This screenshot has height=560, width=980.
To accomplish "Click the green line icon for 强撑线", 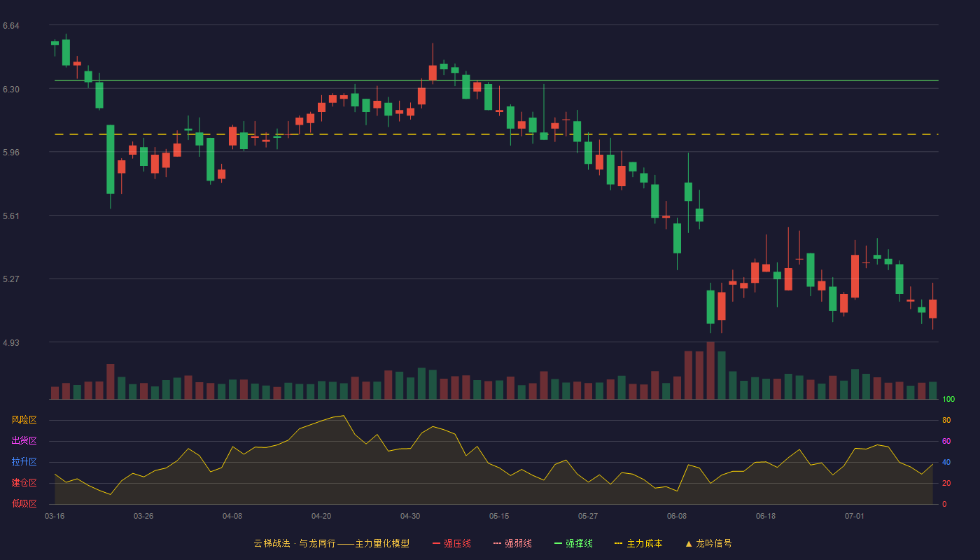I will [x=558, y=543].
